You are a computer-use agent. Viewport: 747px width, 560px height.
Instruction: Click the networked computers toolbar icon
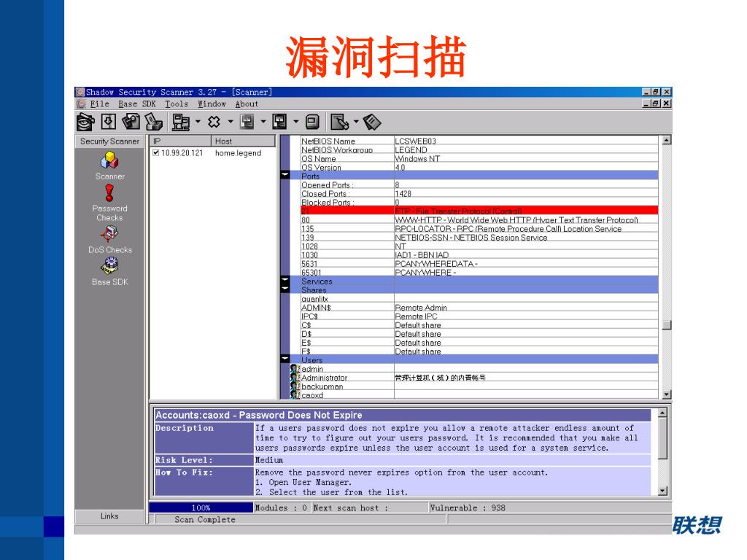point(181,122)
